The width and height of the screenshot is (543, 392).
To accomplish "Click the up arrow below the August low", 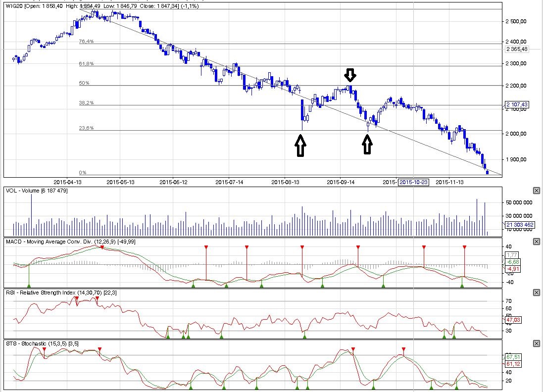I will click(x=300, y=146).
